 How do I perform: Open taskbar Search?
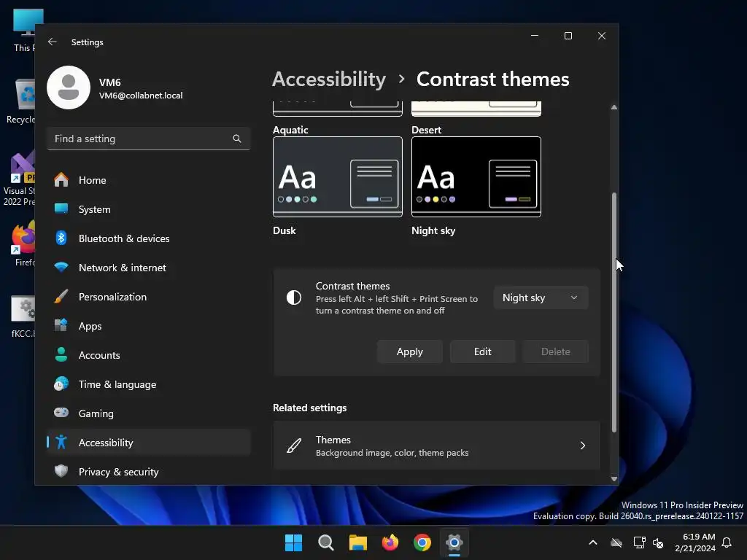point(326,542)
